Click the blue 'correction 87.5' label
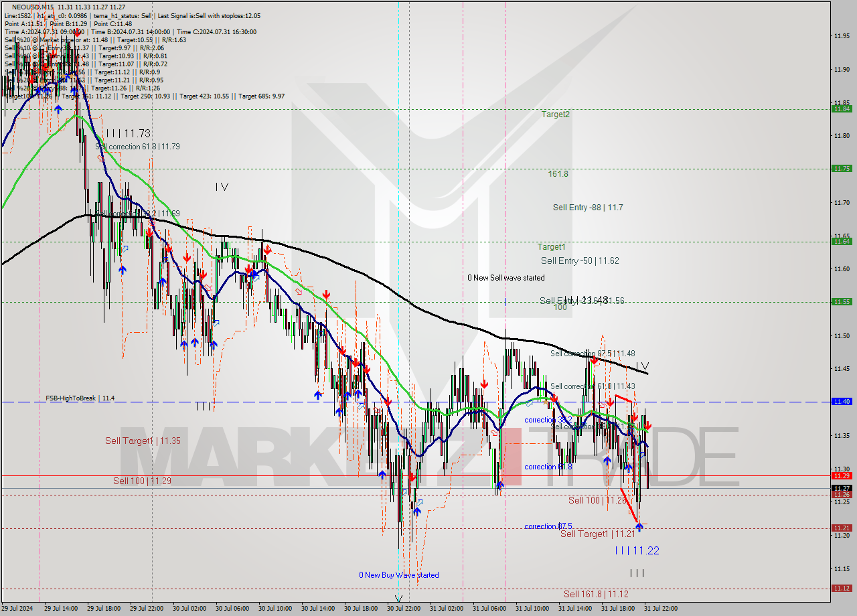The width and height of the screenshot is (857, 616). pyautogui.click(x=548, y=526)
